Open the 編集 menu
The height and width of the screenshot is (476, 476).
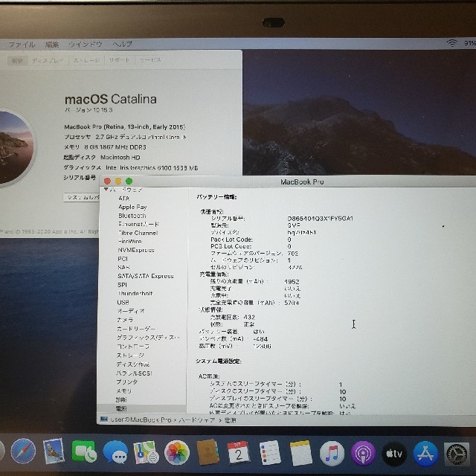(x=51, y=45)
